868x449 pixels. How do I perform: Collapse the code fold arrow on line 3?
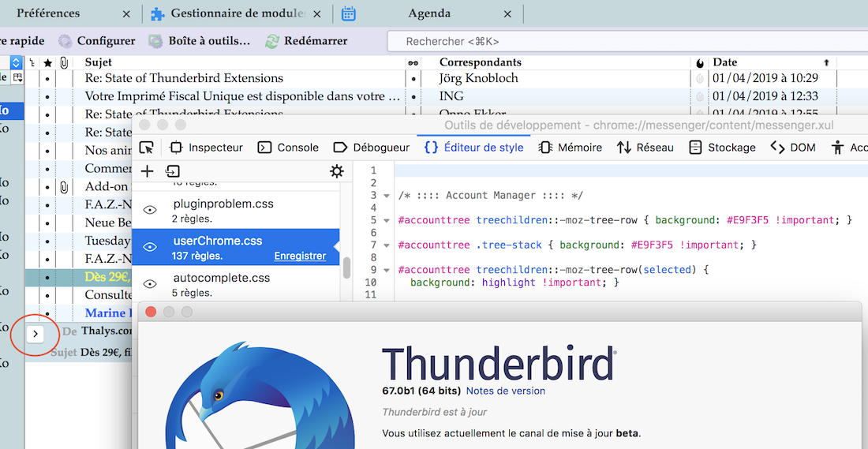pyautogui.click(x=386, y=196)
